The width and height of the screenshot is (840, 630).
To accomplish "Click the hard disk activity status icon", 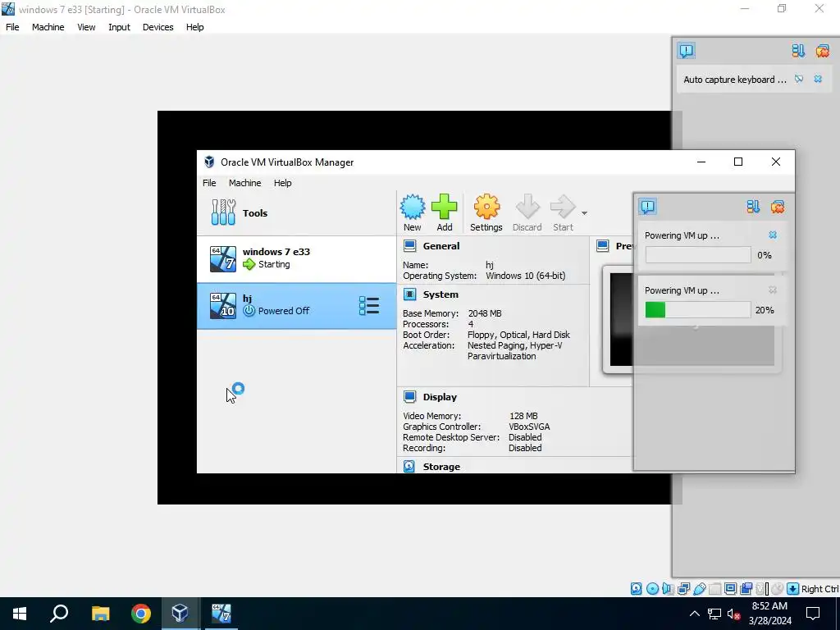I will click(x=636, y=589).
